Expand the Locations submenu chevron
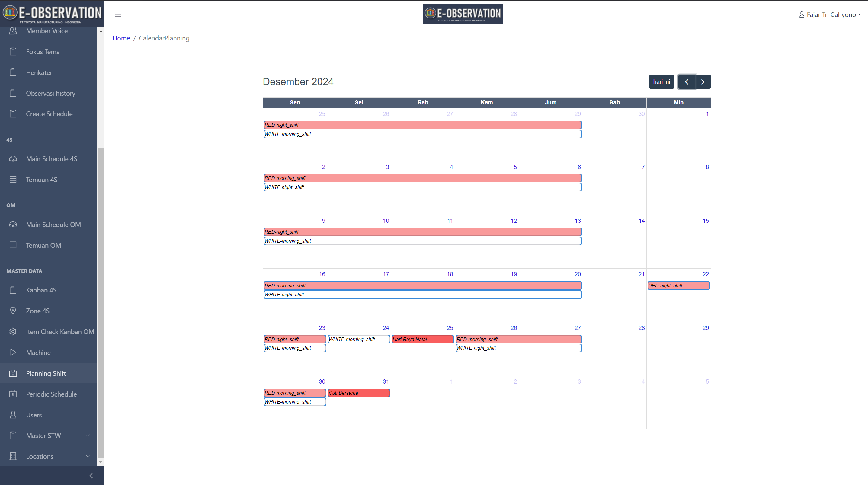The image size is (868, 485). (88, 456)
